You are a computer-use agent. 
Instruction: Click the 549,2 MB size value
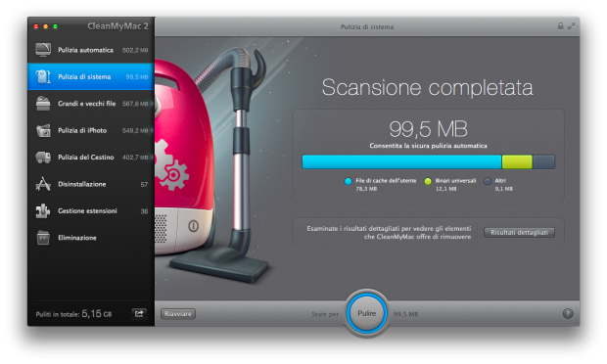click(x=135, y=131)
